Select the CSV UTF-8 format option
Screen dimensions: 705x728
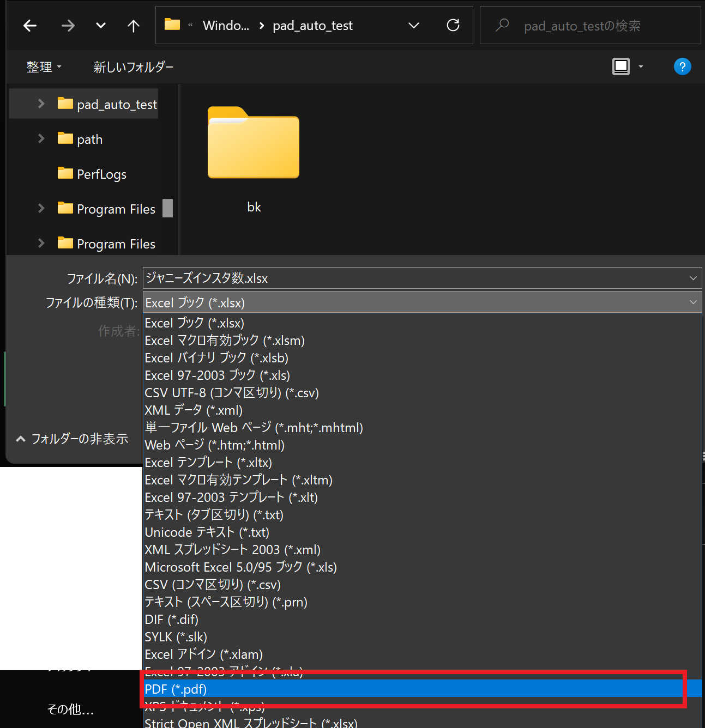[x=231, y=392]
